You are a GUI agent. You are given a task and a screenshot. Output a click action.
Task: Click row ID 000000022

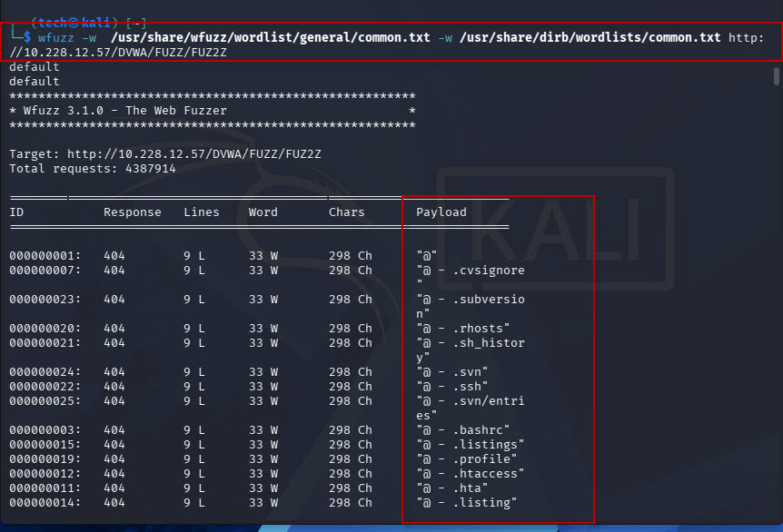click(45, 386)
